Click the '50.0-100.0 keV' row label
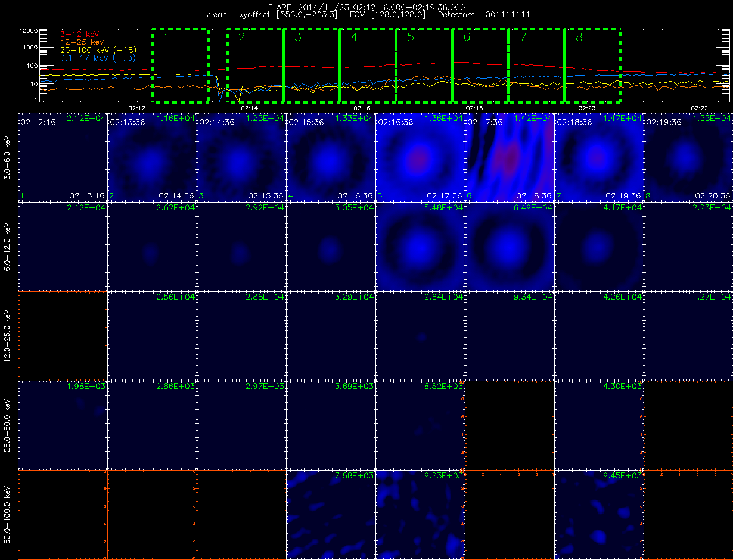Image resolution: width=733 pixels, height=560 pixels. click(7, 514)
